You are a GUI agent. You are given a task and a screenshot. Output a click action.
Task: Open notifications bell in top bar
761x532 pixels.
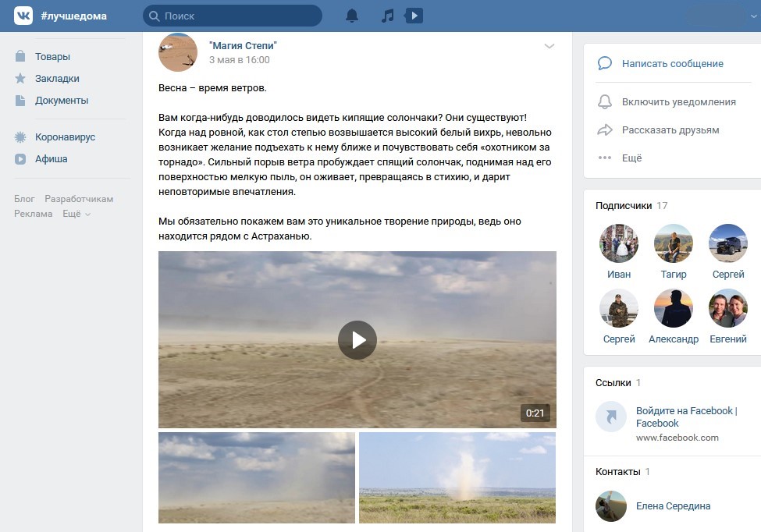tap(352, 16)
